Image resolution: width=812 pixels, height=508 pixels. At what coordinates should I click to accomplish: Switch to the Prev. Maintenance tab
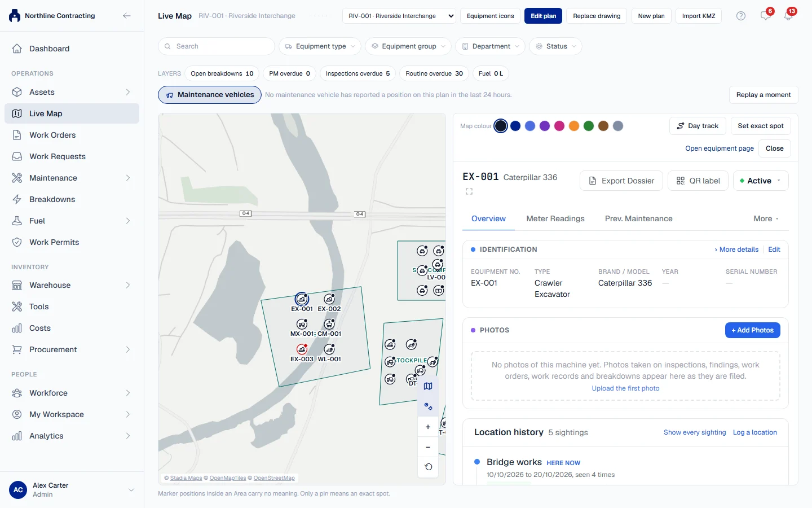pyautogui.click(x=638, y=218)
